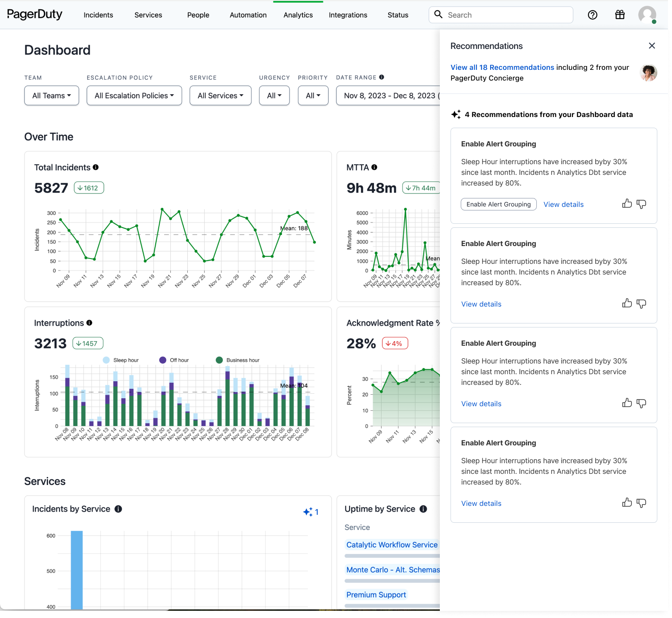The image size is (672, 618).
Task: Open the gift box icon
Action: click(x=620, y=15)
